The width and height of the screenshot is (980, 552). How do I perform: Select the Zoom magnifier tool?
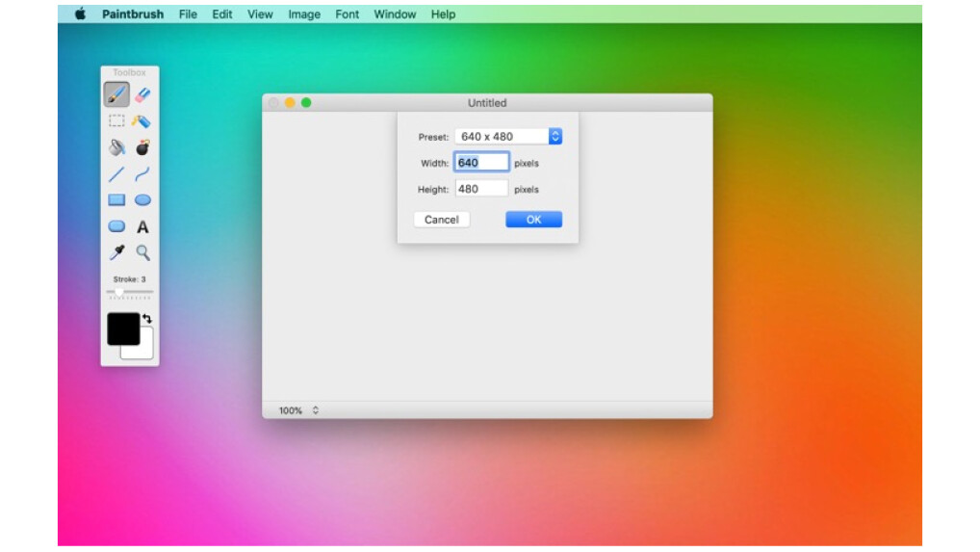tap(142, 252)
